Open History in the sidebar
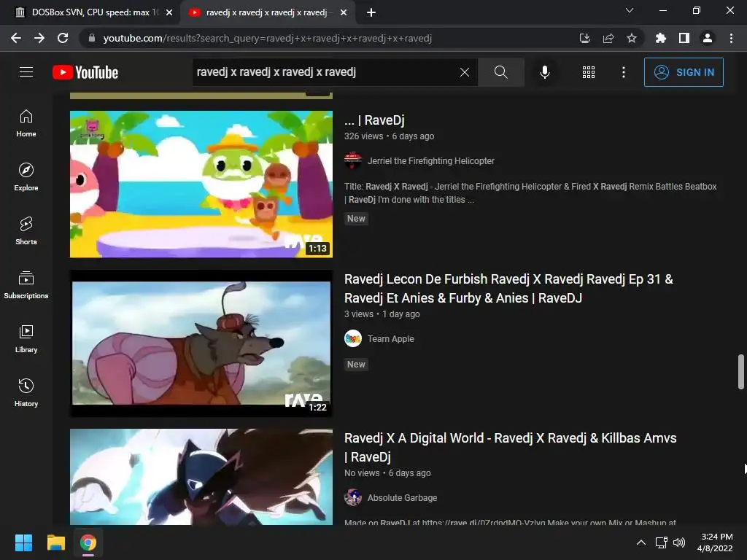The width and height of the screenshot is (747, 560). [x=26, y=393]
